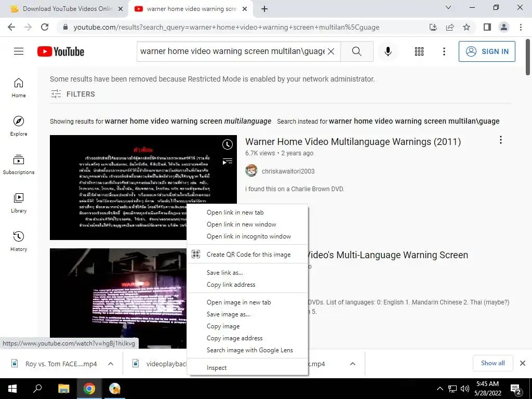Open Warner Home Video Multilanguage Warnings (2011) title
Viewport: 532px width, 399px height.
(353, 141)
